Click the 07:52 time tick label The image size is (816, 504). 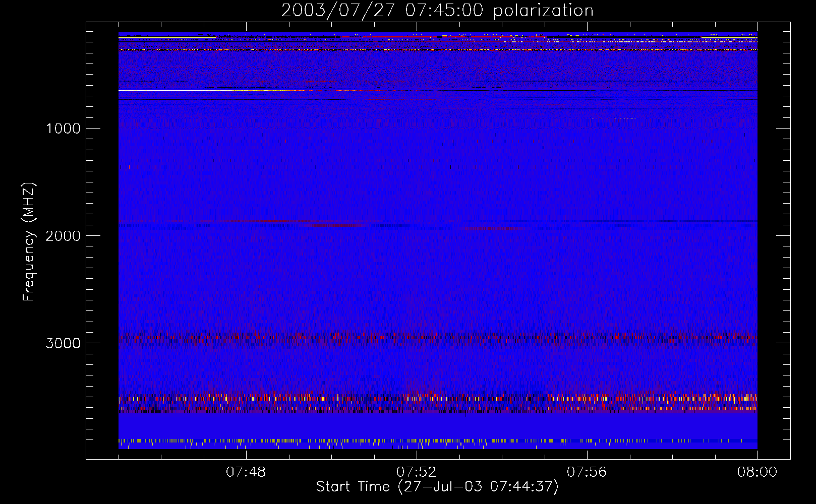coord(417,472)
